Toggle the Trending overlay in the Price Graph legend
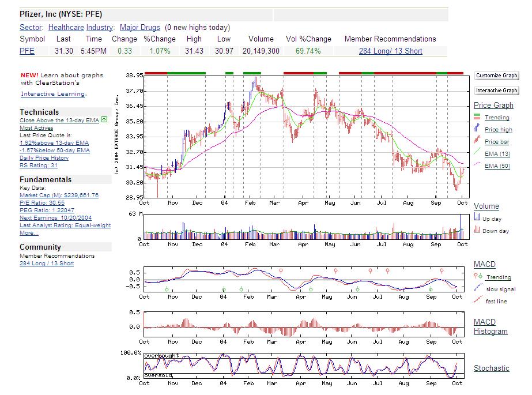The width and height of the screenshot is (532, 395). pos(498,118)
